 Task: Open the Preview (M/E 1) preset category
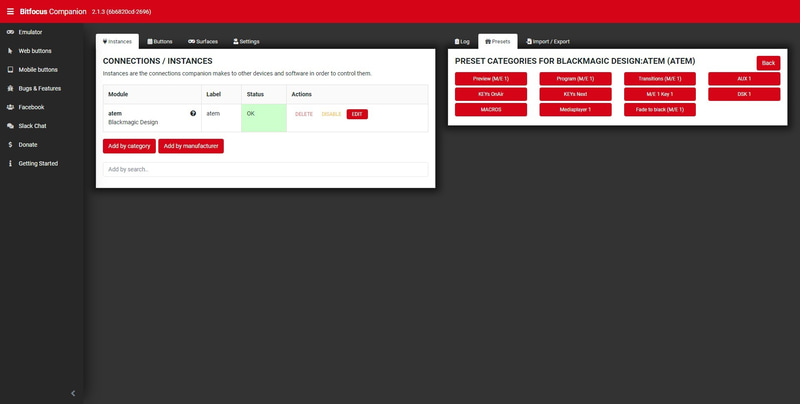[491, 79]
